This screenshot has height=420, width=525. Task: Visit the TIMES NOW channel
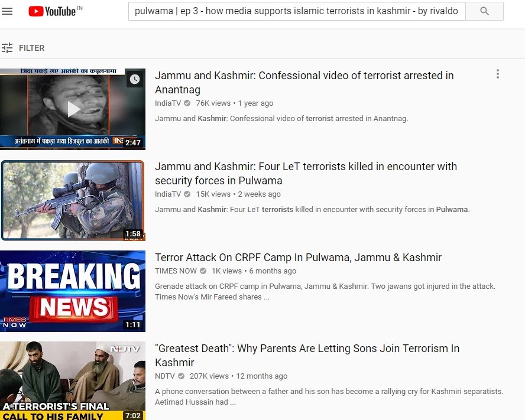[176, 271]
